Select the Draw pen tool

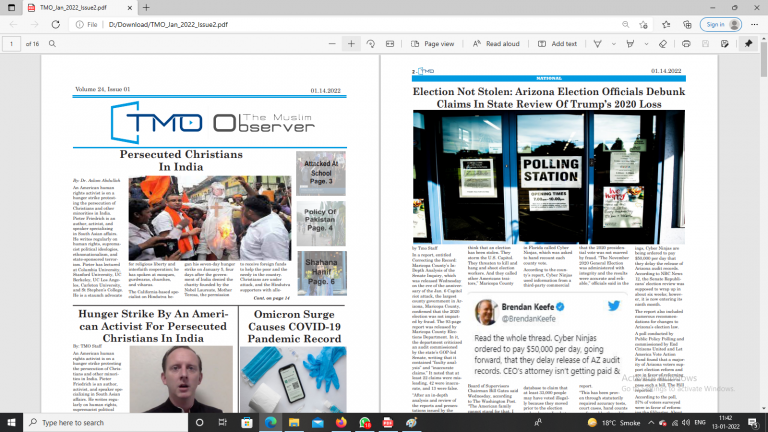click(598, 44)
